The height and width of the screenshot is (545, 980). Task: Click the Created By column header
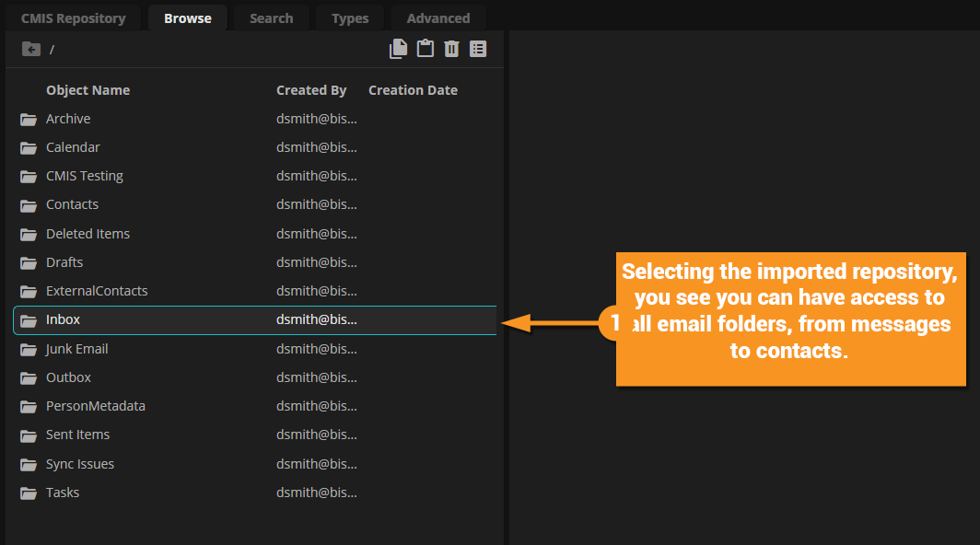point(311,90)
